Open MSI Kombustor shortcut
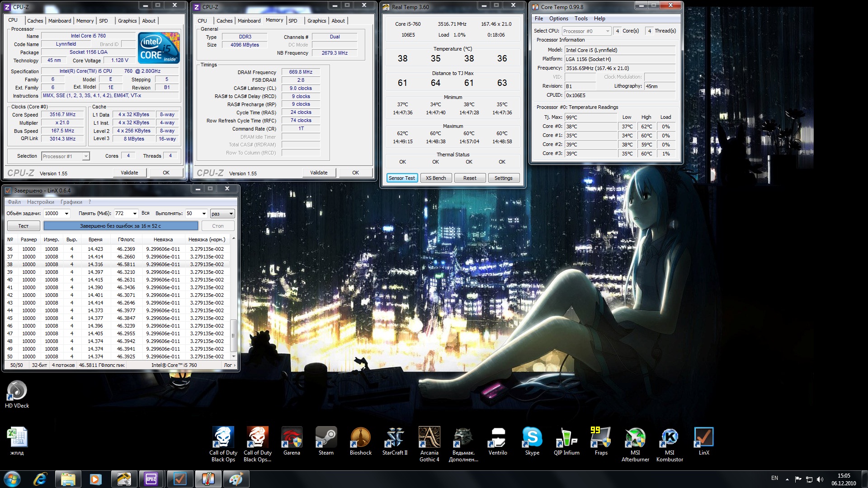This screenshot has height=488, width=868. tap(670, 444)
